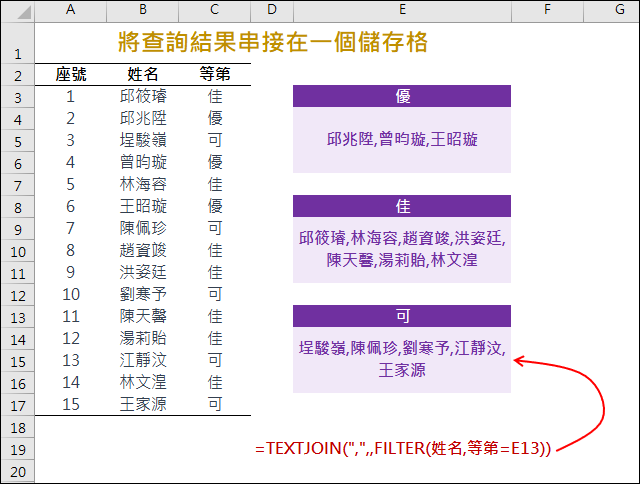Screen dimensions: 640x484
Task: Select row 20 header
Action: coord(18,471)
